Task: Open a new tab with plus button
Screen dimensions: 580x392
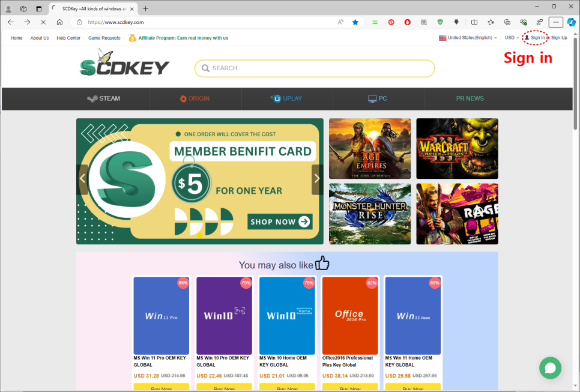Action: click(x=146, y=8)
